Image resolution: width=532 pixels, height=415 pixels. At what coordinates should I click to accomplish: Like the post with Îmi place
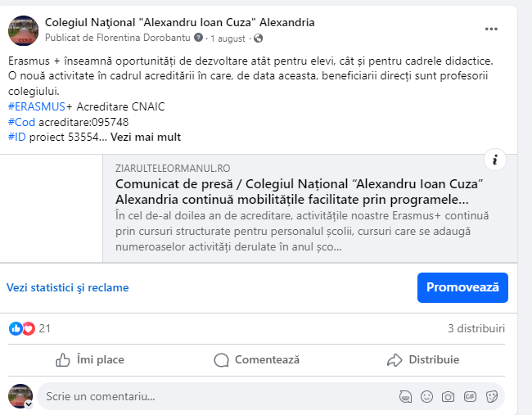(90, 359)
